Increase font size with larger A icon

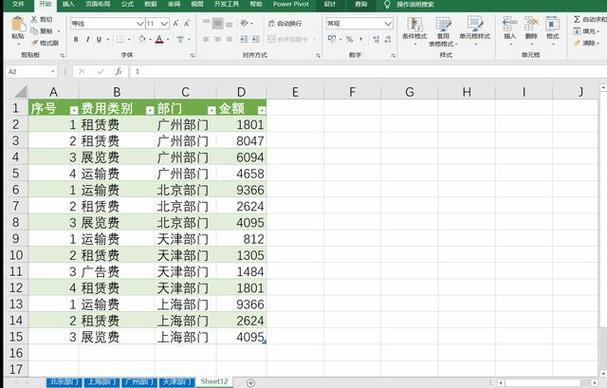point(176,24)
